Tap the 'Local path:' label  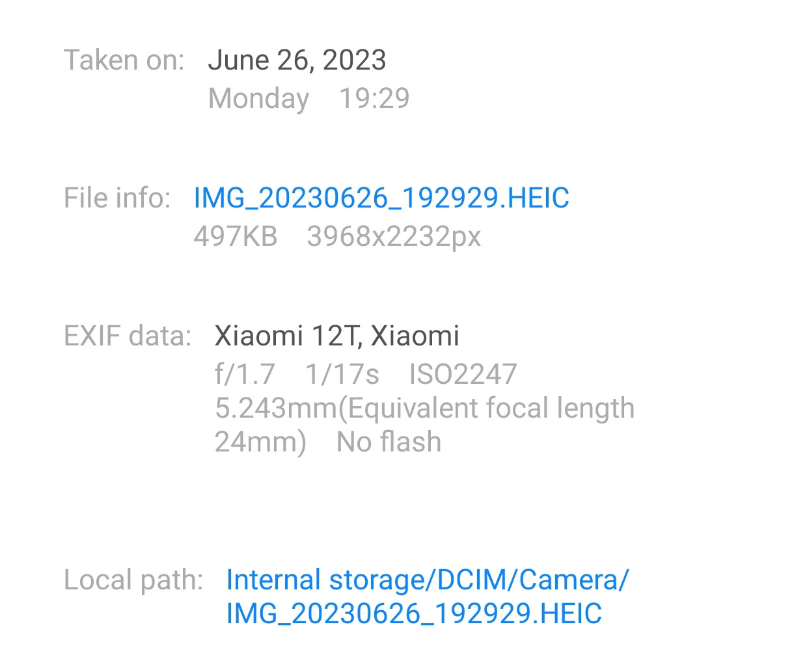(x=133, y=580)
